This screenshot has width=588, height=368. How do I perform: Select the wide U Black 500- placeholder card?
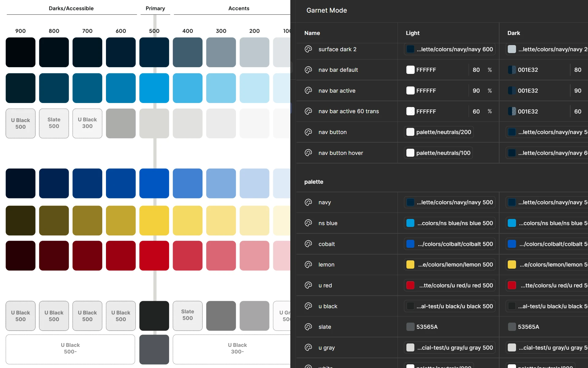[70, 349]
